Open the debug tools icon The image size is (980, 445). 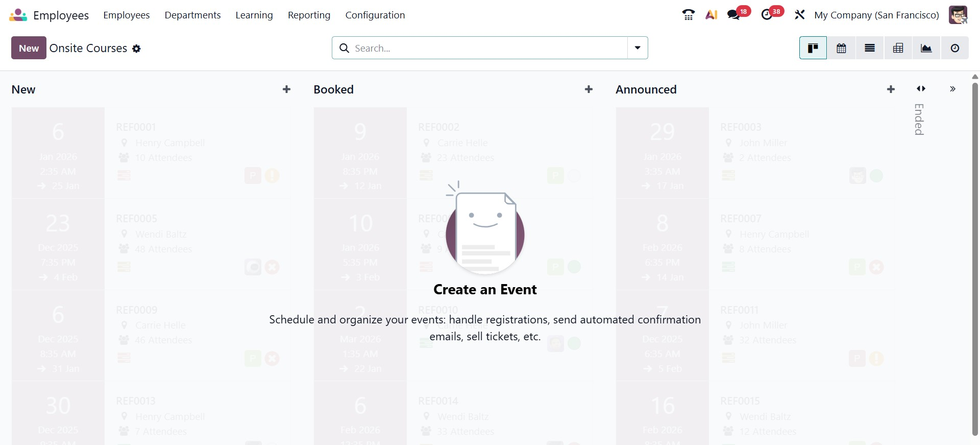(x=799, y=15)
